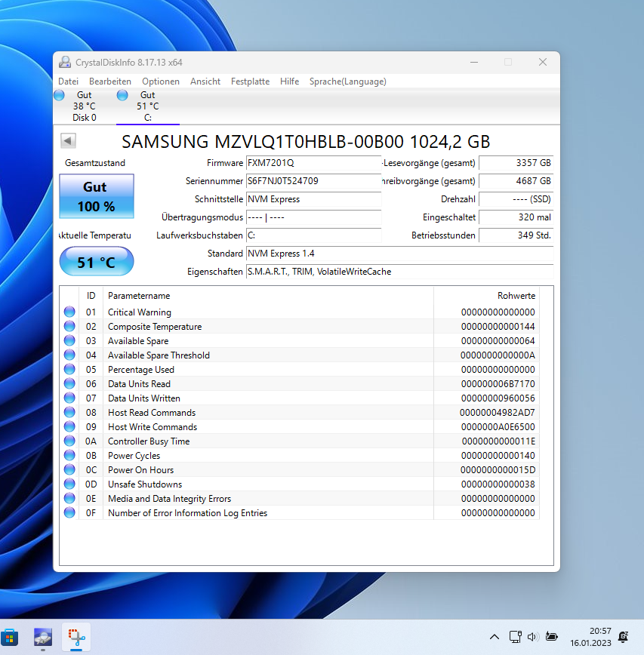Open the Festplatte menu

[251, 81]
